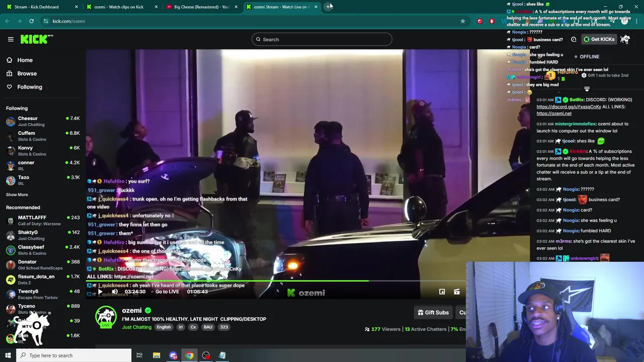
Task: Open Following in sidebar
Action: coord(30,87)
